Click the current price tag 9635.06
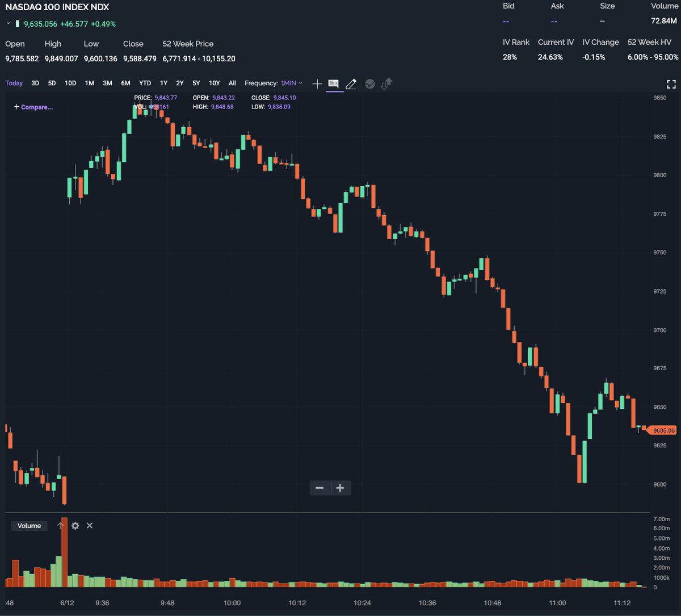The image size is (681, 616). point(662,430)
